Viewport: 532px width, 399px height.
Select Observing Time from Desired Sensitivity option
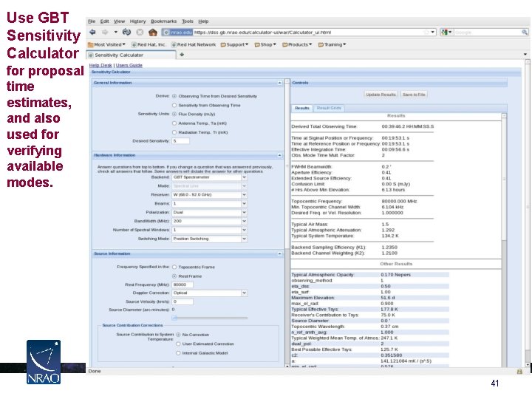coord(174,96)
